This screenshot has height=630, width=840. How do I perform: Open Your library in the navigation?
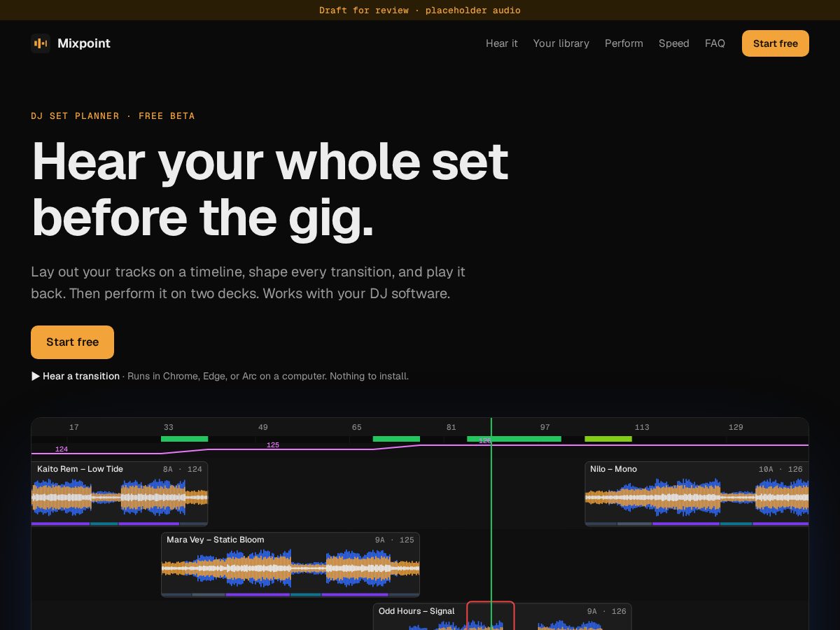click(561, 43)
